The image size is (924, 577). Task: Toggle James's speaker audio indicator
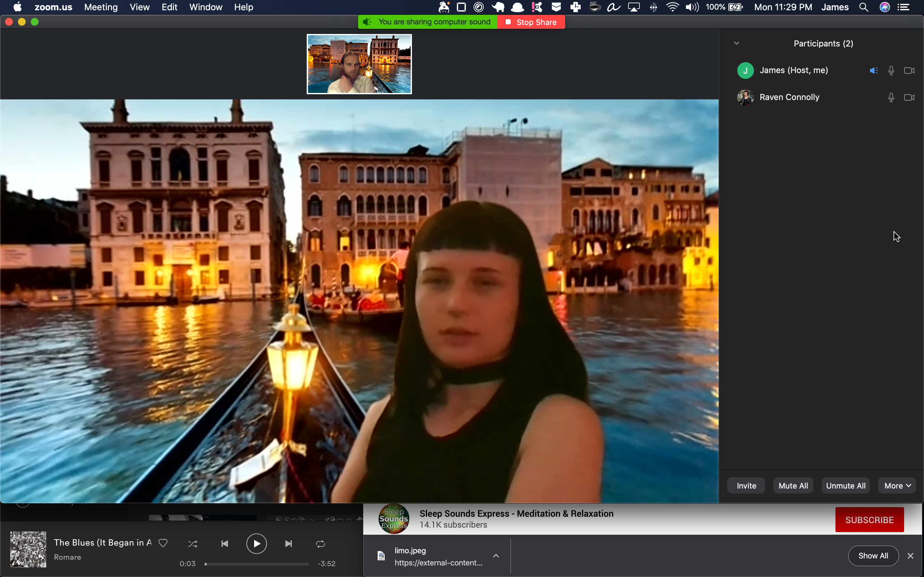[874, 70]
